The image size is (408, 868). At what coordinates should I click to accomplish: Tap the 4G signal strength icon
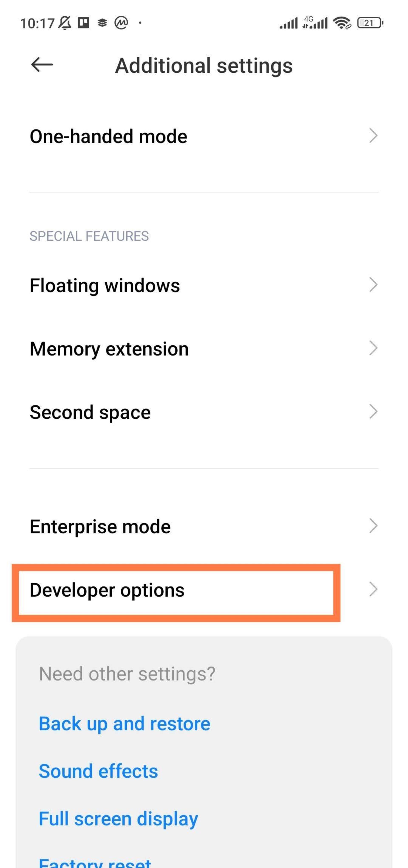coord(315,23)
